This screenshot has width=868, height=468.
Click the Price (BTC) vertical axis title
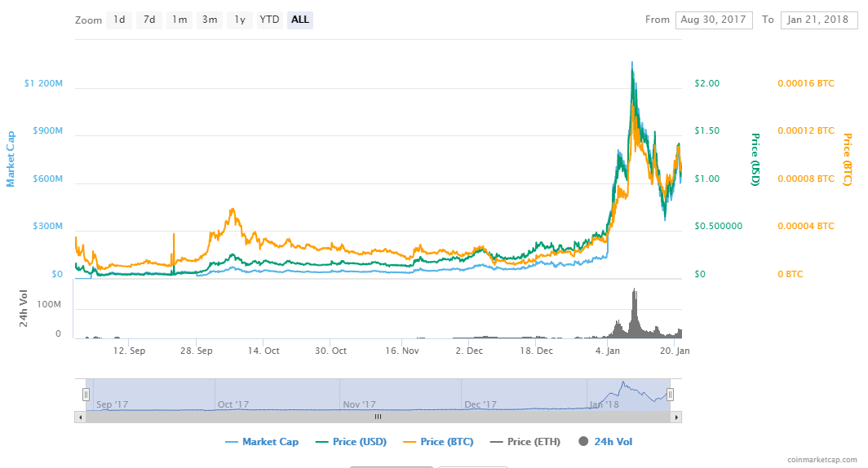tap(847, 159)
